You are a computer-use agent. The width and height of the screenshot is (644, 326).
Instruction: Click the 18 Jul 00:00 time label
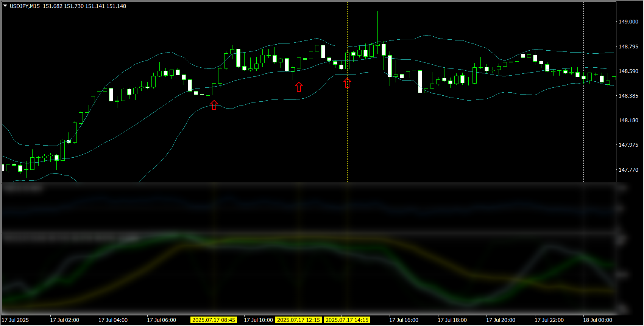(x=597, y=320)
